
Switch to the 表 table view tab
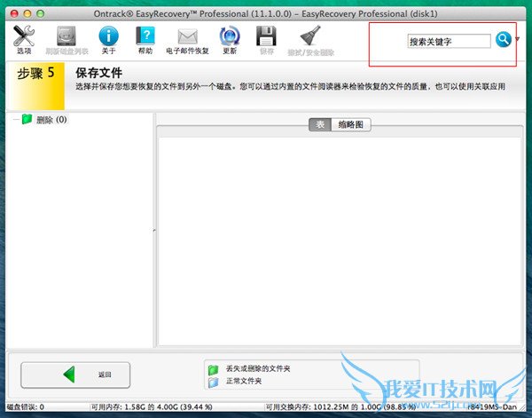tap(320, 124)
